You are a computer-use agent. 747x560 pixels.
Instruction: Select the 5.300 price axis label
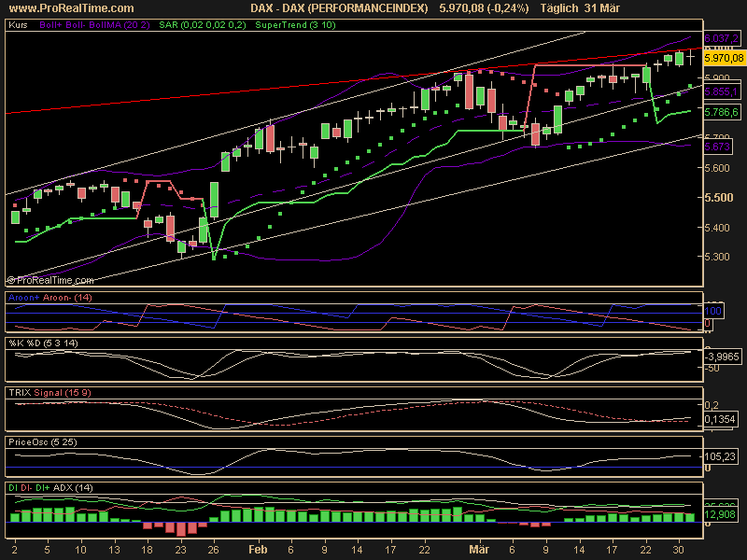click(717, 257)
